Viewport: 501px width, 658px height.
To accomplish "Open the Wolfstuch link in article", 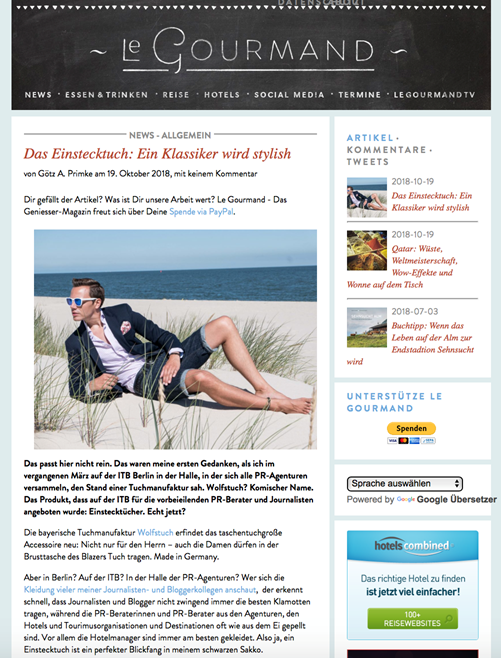I will (x=155, y=533).
